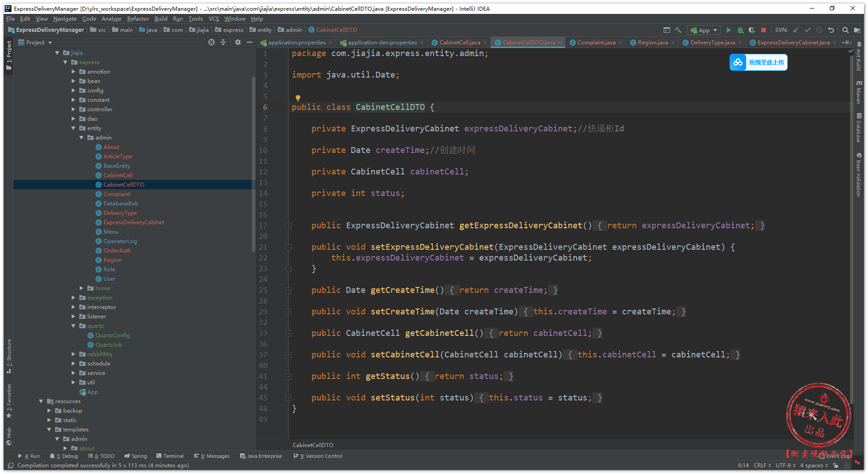Stop the running app with red square
This screenshot has width=868, height=474.
[x=764, y=30]
